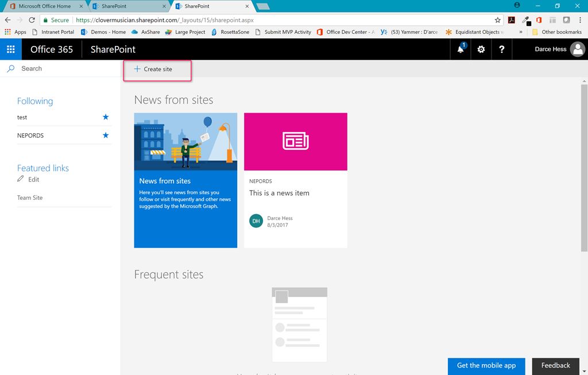Click the eyedropper extension icon

click(526, 20)
